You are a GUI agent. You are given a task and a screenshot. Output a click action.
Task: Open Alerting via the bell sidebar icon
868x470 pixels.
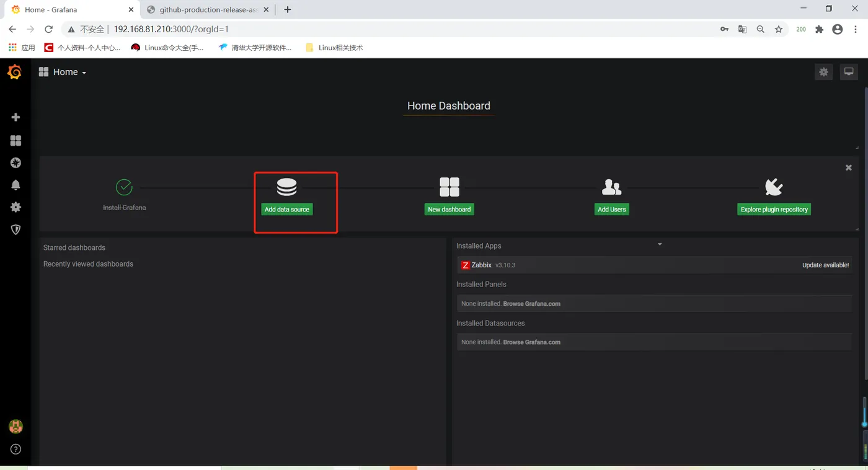[15, 185]
